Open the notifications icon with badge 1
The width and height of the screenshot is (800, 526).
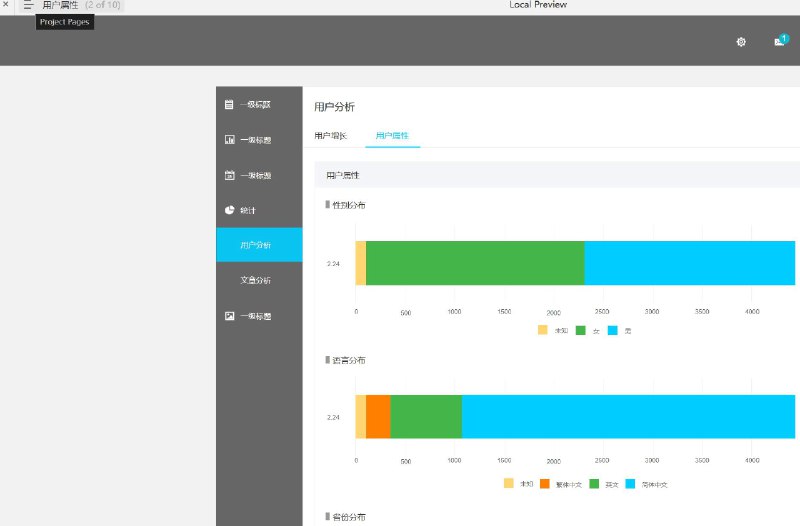point(781,40)
